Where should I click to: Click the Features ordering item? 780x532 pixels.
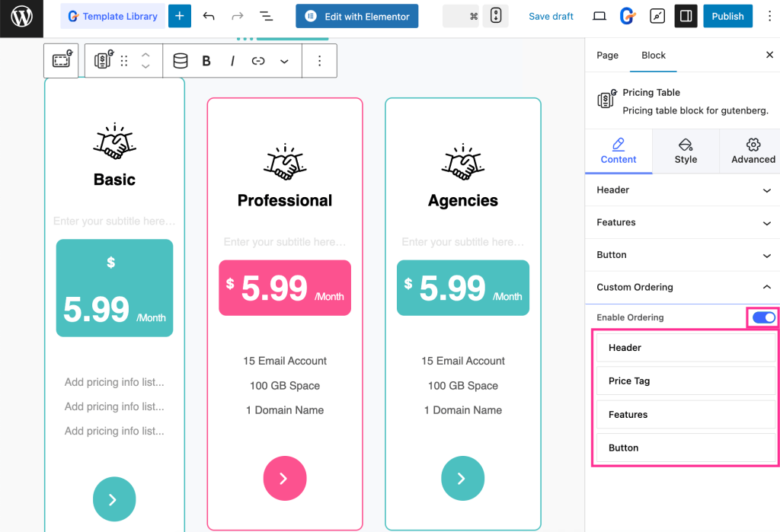click(686, 414)
